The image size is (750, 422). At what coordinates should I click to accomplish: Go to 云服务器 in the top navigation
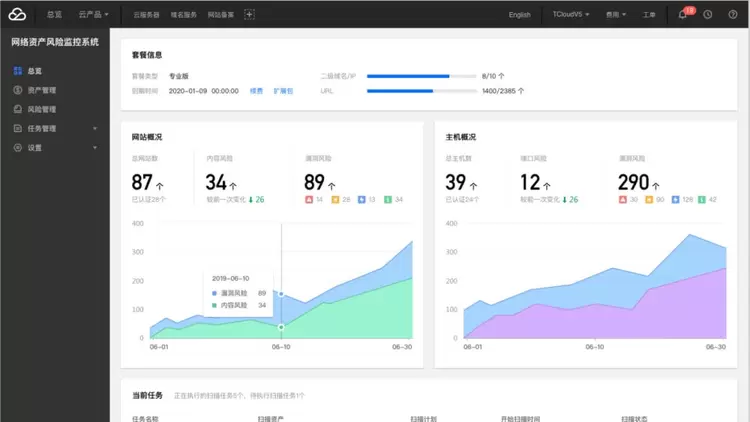[x=146, y=15]
